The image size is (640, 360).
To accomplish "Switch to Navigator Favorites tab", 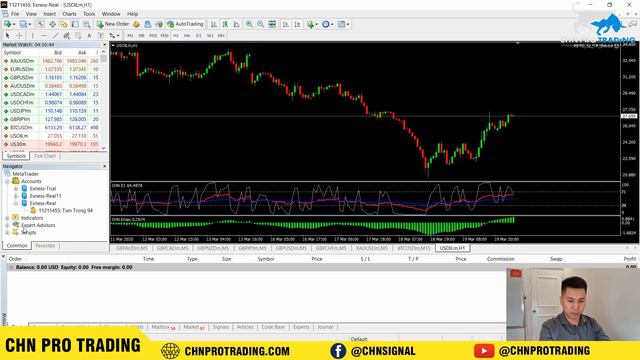I will pos(45,246).
